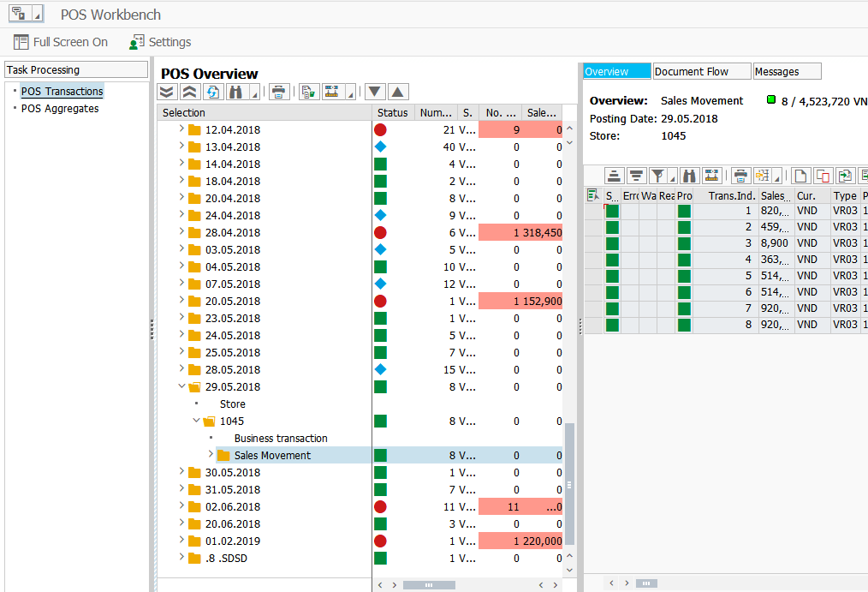Viewport: 868px width, 592px height.
Task: Collapse the 29.05.2018 folder node
Action: (x=181, y=386)
